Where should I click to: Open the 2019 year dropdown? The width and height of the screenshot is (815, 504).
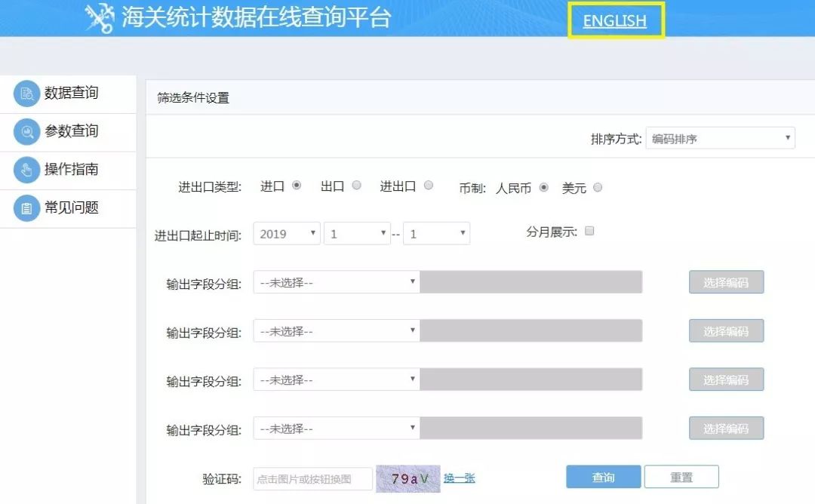tap(286, 234)
